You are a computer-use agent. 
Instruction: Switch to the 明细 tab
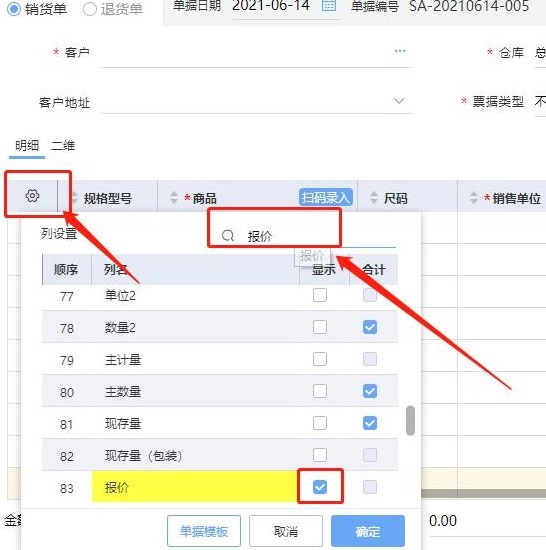[27, 146]
